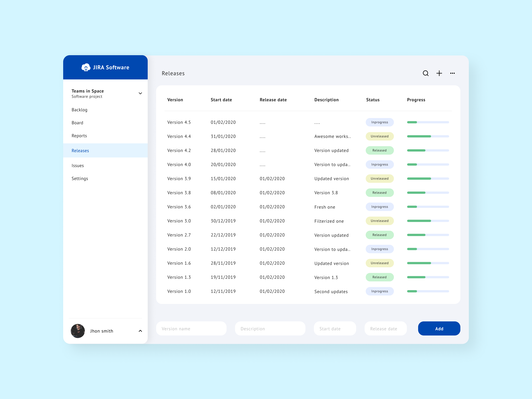Click the search magnifier icon

coord(425,73)
